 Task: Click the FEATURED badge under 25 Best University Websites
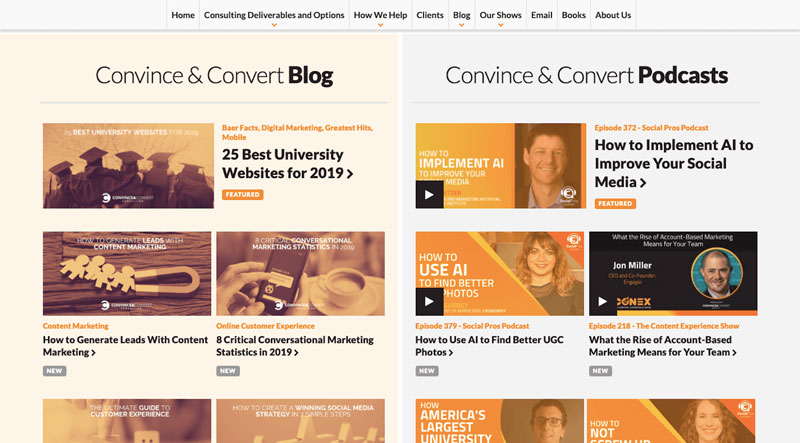242,194
